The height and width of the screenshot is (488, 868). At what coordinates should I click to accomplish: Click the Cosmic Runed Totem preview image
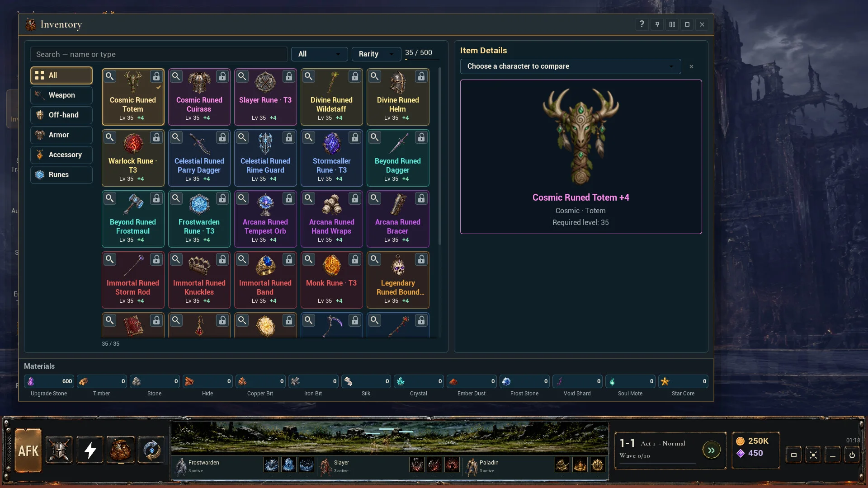click(x=581, y=136)
